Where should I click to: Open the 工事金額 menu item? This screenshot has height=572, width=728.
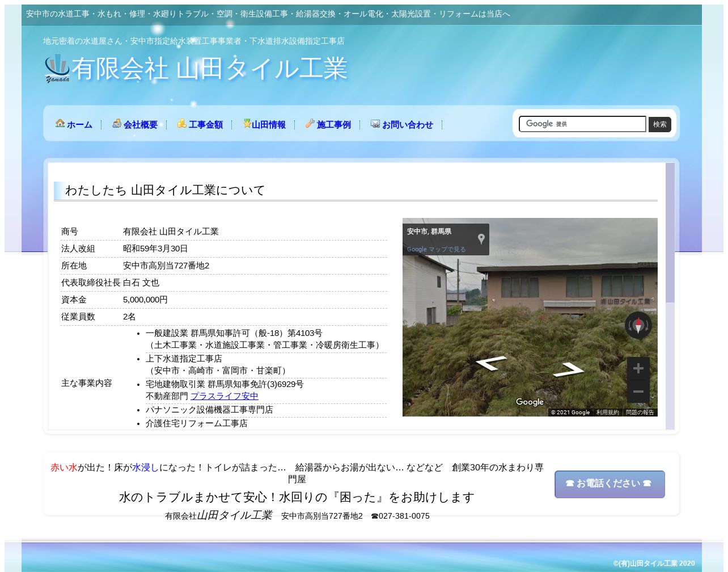click(206, 125)
